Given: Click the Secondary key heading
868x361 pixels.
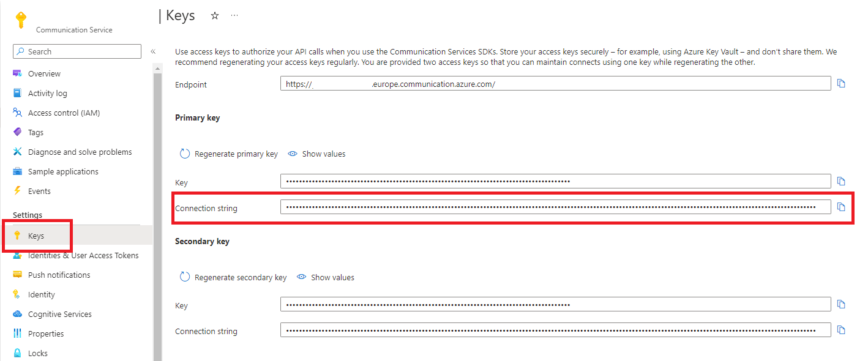Looking at the screenshot, I should (x=202, y=241).
